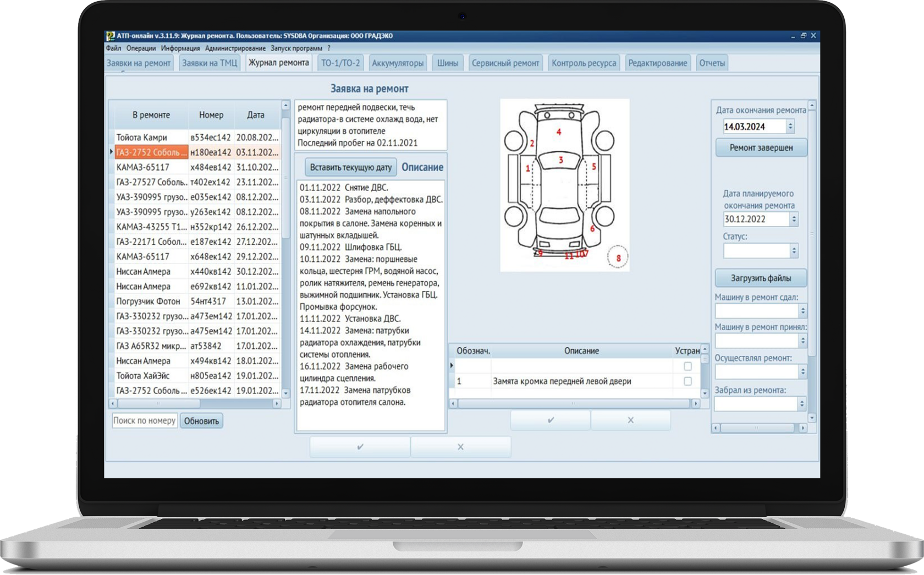Click the АТП-онлайн app icon in the title bar
The image size is (924, 575).
click(111, 36)
